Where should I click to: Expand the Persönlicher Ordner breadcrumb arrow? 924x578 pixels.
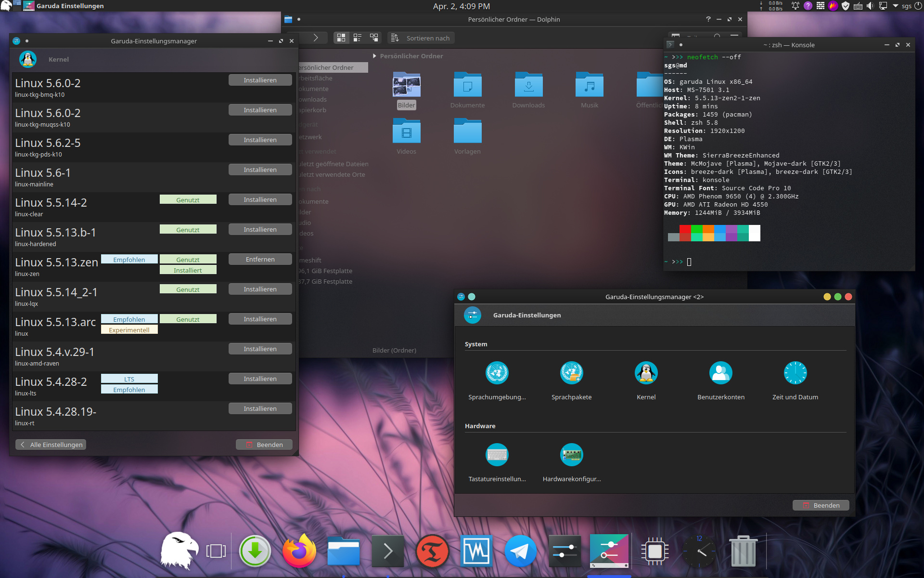[375, 56]
